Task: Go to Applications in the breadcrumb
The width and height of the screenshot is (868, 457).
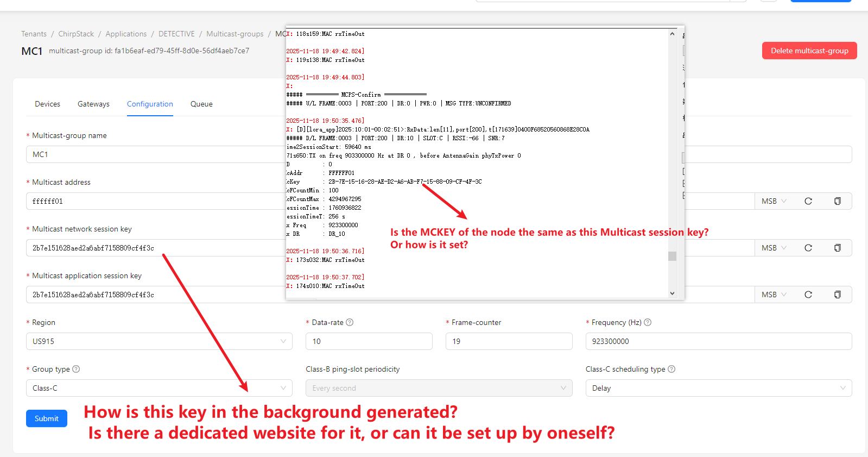Action: pyautogui.click(x=126, y=34)
